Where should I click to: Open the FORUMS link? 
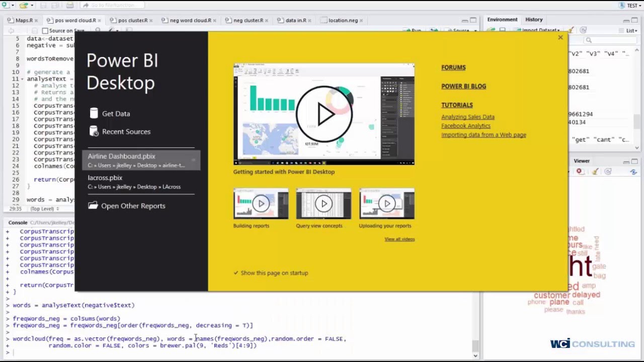[453, 67]
